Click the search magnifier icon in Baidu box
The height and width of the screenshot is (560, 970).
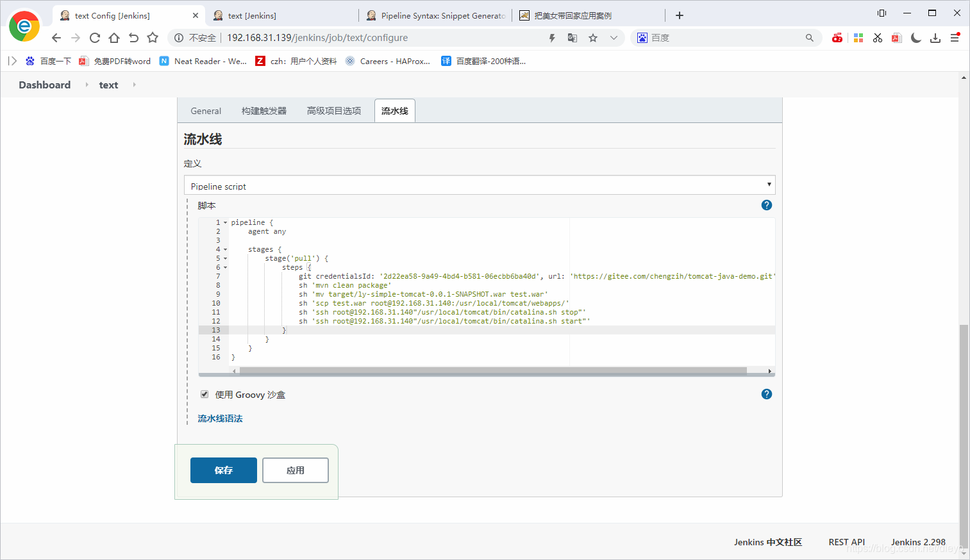pyautogui.click(x=810, y=38)
